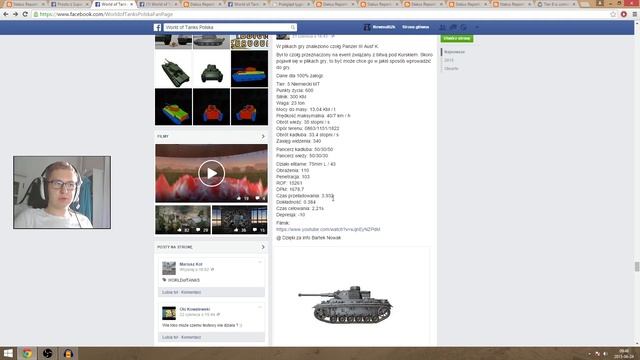Open the green tank front-view photo thumbnail
The height and width of the screenshot is (360, 640).
coord(211,69)
